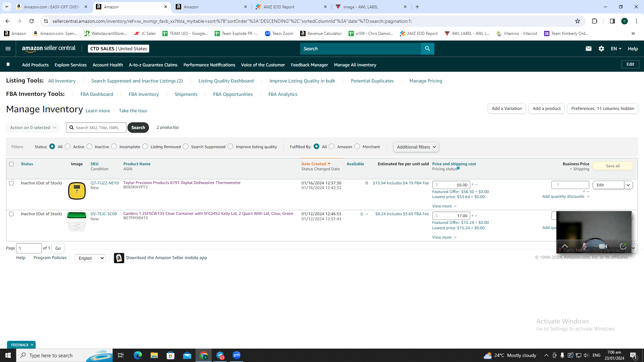Viewport: 644px width, 362px height.
Task: Tick the select-all checkbox in table header
Action: tap(11, 164)
